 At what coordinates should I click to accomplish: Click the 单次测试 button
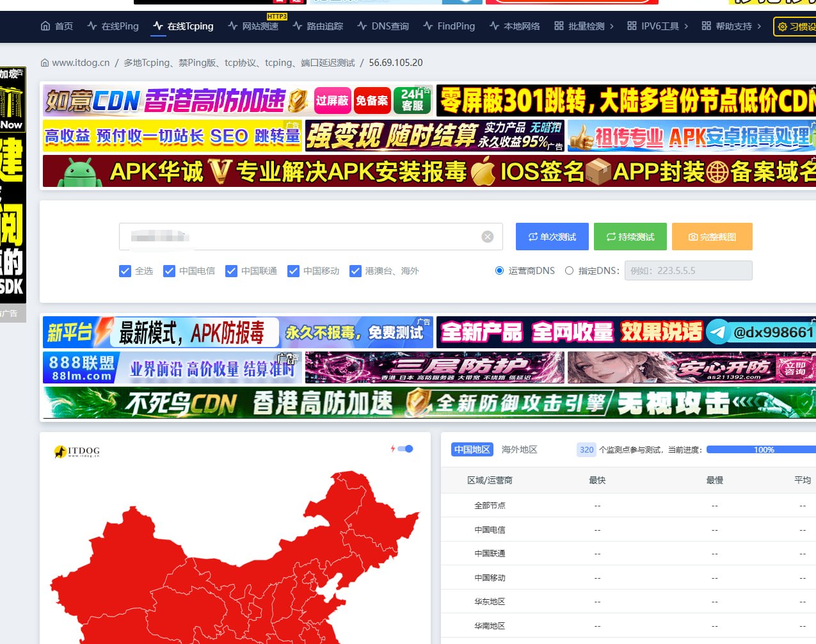click(x=552, y=237)
